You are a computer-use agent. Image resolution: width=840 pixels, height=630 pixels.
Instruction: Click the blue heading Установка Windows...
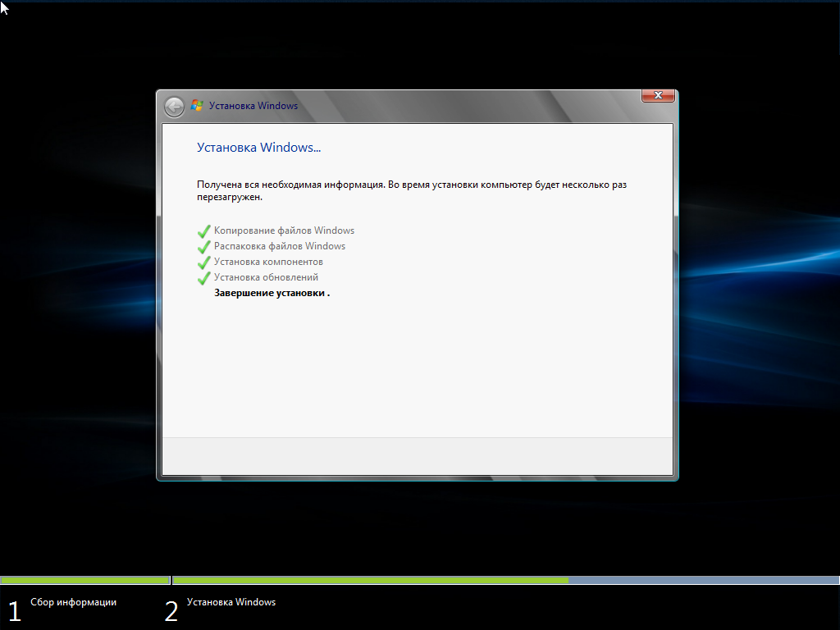(258, 148)
